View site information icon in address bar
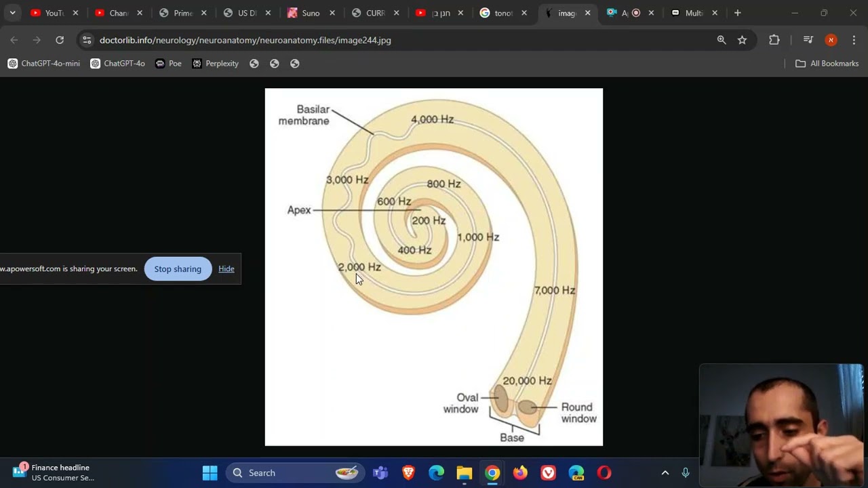Image resolution: width=868 pixels, height=488 pixels. [86, 40]
